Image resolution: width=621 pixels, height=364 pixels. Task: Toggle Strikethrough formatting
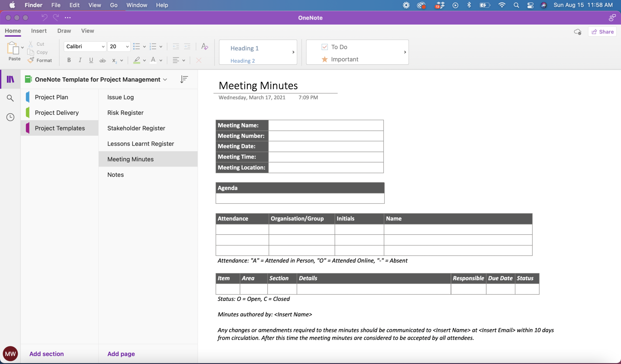pyautogui.click(x=102, y=61)
